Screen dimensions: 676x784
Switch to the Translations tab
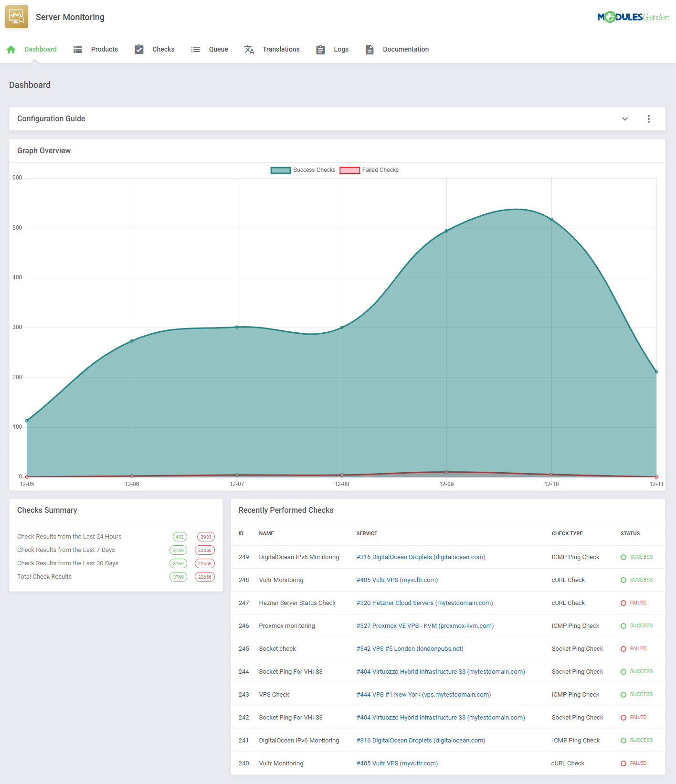point(281,50)
